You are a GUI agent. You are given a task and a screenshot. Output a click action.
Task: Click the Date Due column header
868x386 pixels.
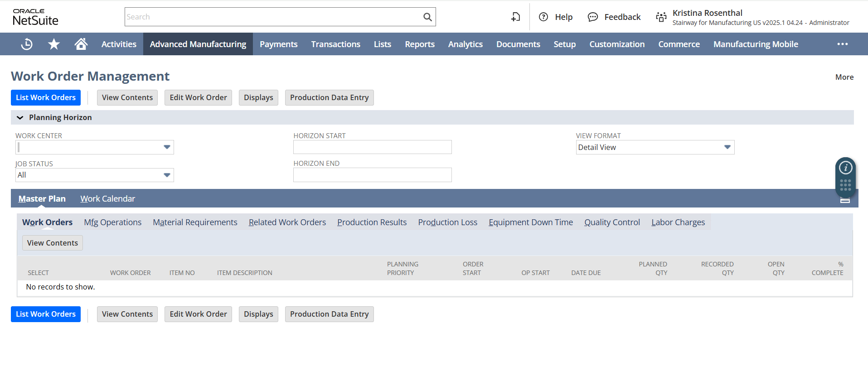tap(586, 273)
